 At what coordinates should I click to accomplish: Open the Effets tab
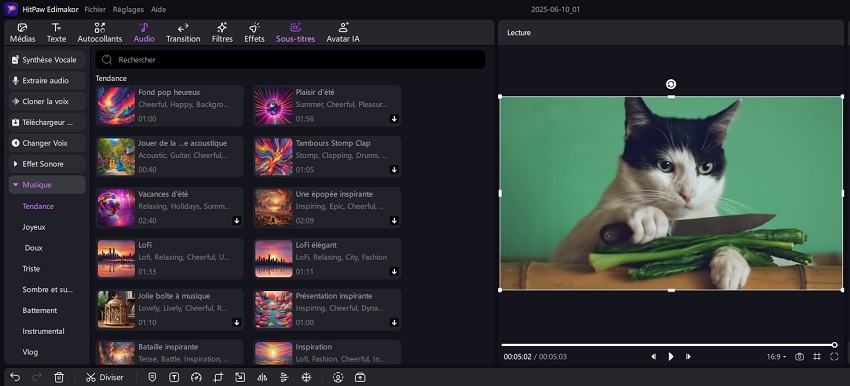coord(254,33)
